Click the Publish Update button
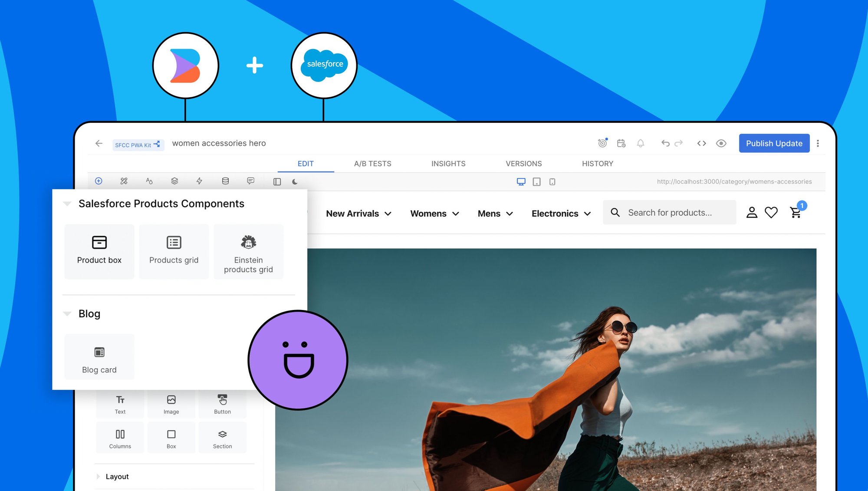 (x=774, y=143)
